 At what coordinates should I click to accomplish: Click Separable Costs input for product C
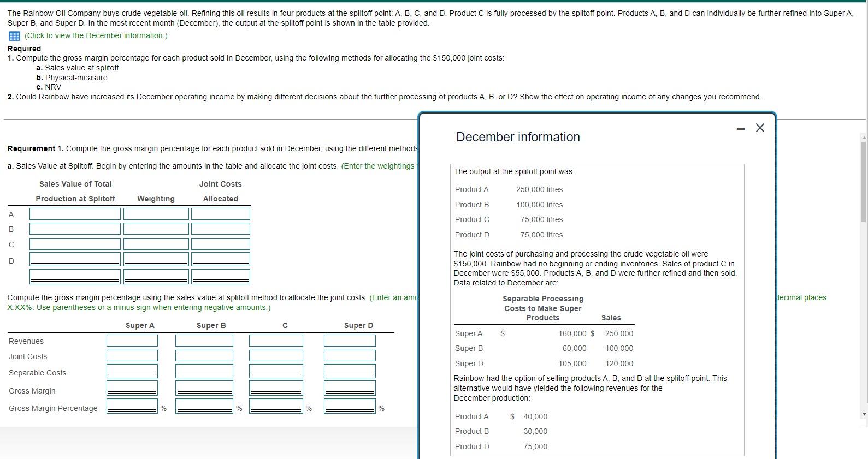(x=276, y=371)
